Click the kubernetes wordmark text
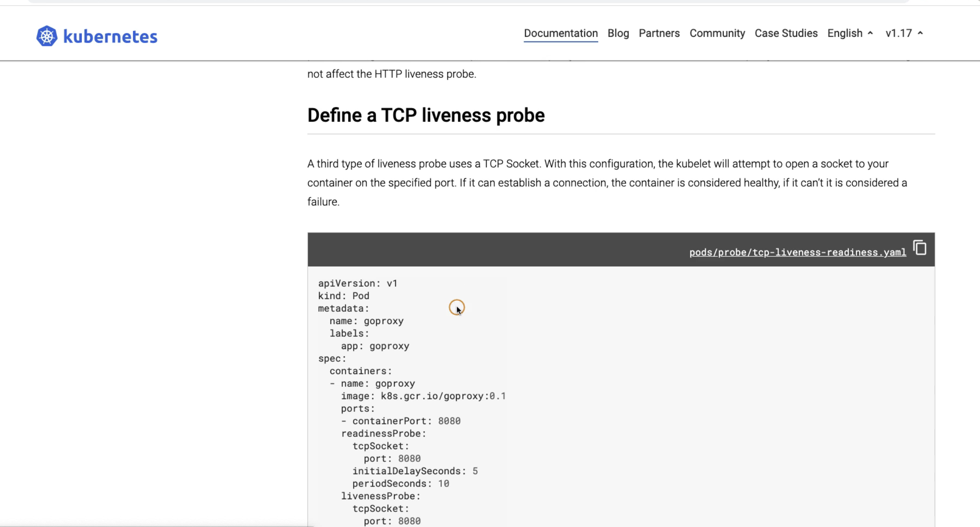The height and width of the screenshot is (527, 980). pos(110,37)
